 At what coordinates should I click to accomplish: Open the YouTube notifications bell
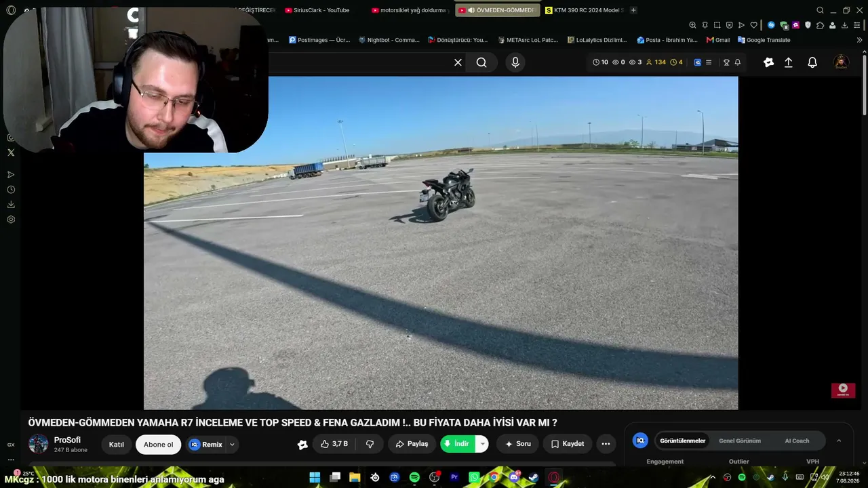point(812,62)
